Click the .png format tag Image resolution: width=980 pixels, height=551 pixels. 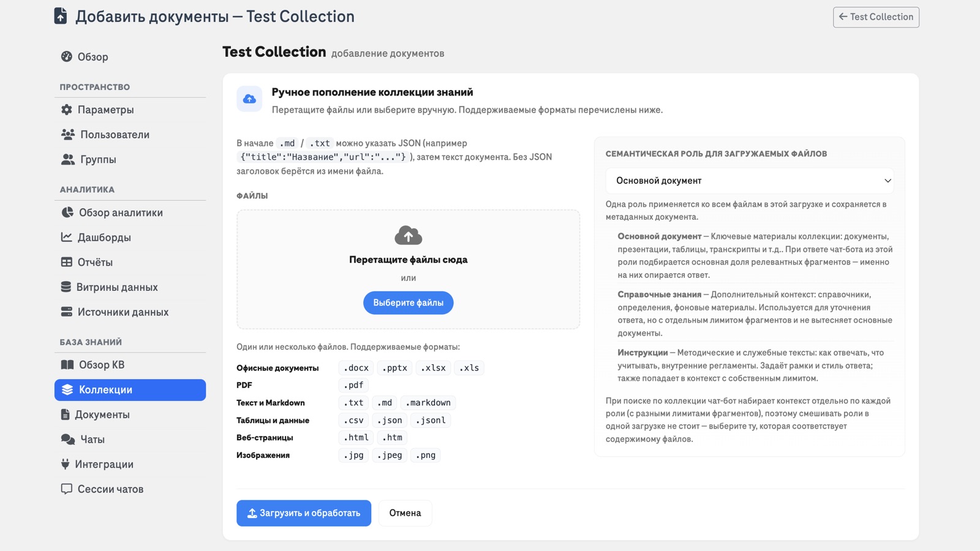pyautogui.click(x=426, y=455)
